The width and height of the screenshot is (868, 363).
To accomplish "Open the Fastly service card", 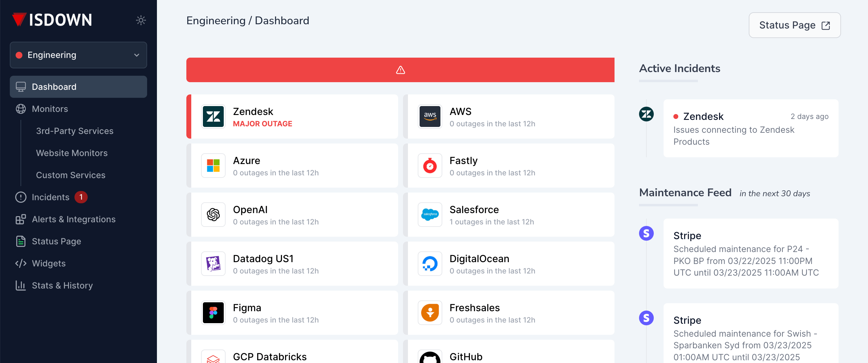I will [509, 166].
